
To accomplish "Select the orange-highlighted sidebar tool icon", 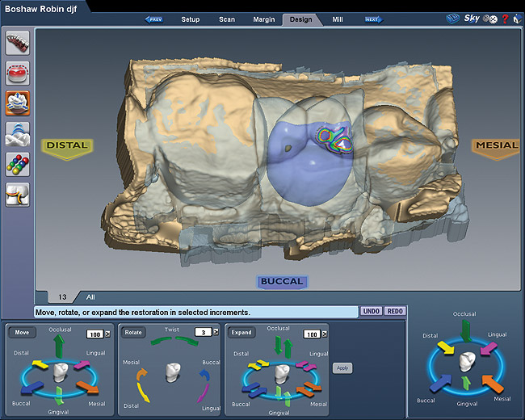I will 18,103.
